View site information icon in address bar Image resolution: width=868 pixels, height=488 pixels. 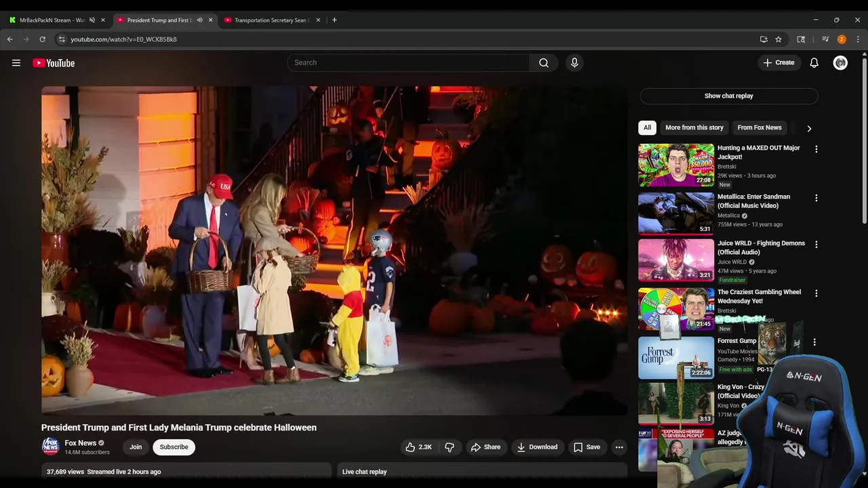62,39
